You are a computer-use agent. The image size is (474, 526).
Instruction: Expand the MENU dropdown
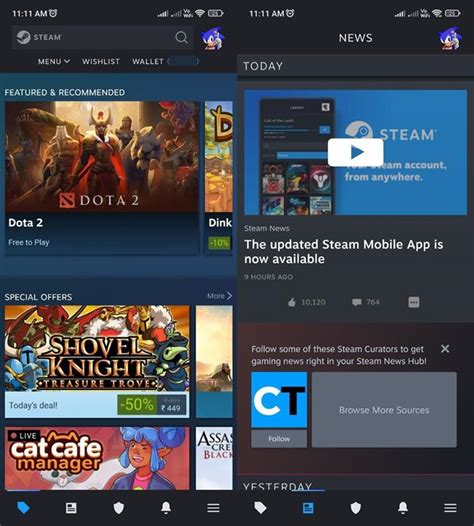[54, 61]
